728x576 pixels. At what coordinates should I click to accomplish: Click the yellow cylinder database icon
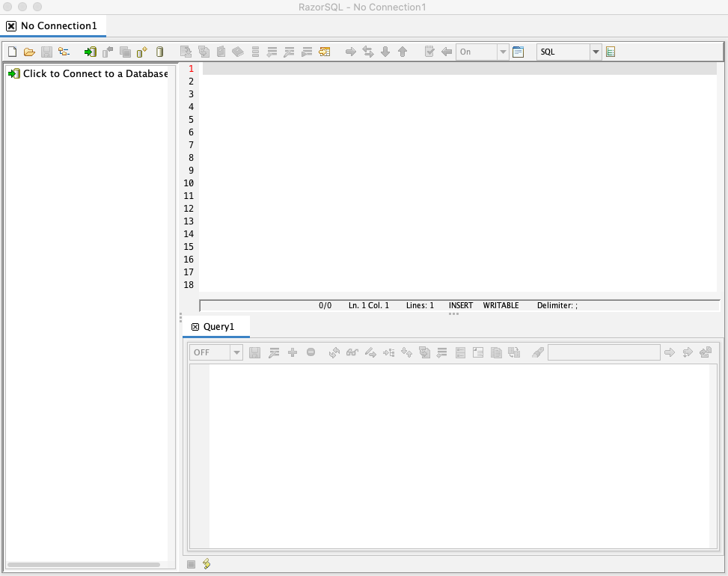pyautogui.click(x=159, y=52)
